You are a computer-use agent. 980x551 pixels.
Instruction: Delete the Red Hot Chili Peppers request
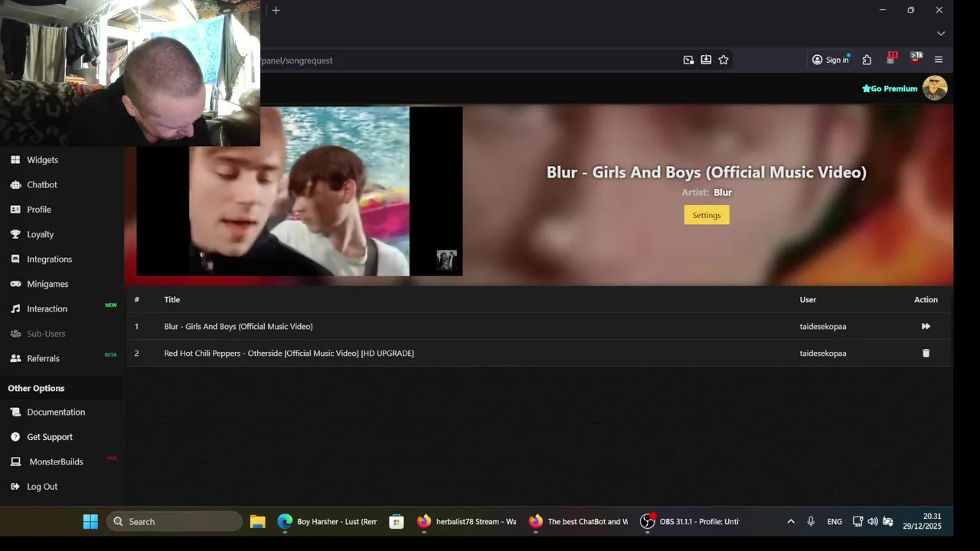click(x=926, y=354)
